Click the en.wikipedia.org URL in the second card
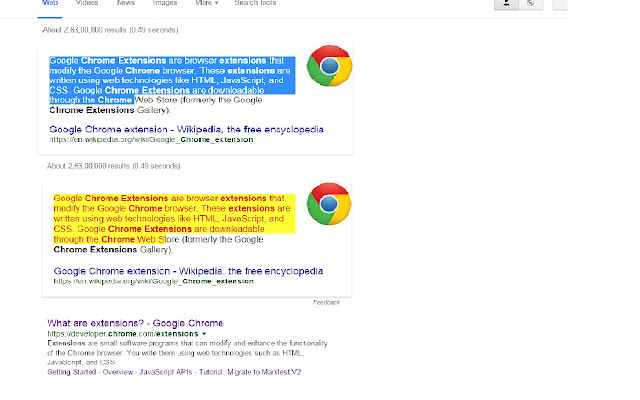The height and width of the screenshot is (400, 640). pyautogui.click(x=153, y=281)
